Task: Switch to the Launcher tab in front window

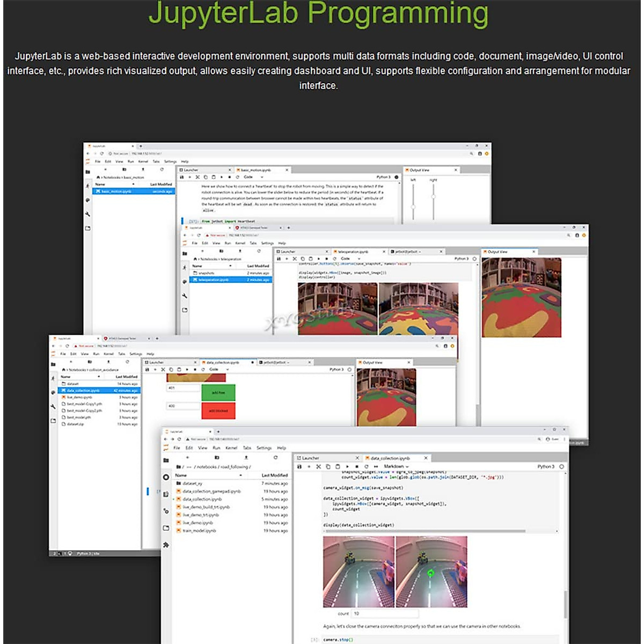Action: pos(310,458)
